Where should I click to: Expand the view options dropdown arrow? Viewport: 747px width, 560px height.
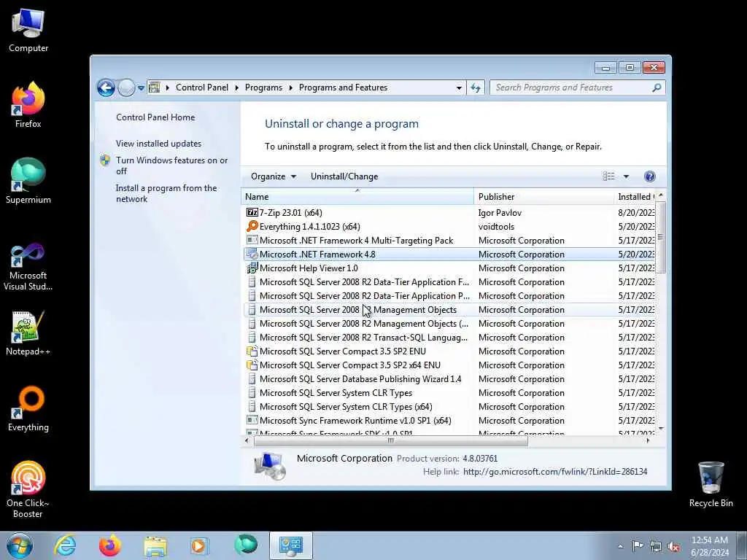click(626, 176)
